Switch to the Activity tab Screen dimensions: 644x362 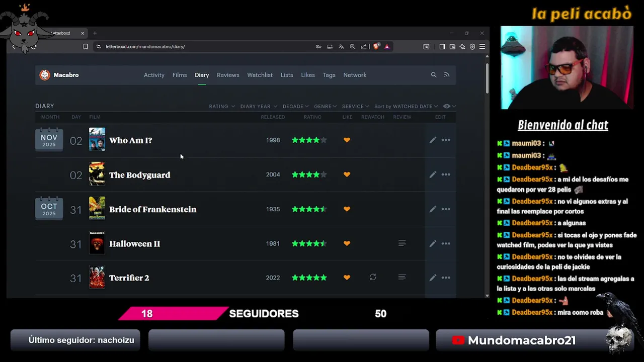click(154, 75)
